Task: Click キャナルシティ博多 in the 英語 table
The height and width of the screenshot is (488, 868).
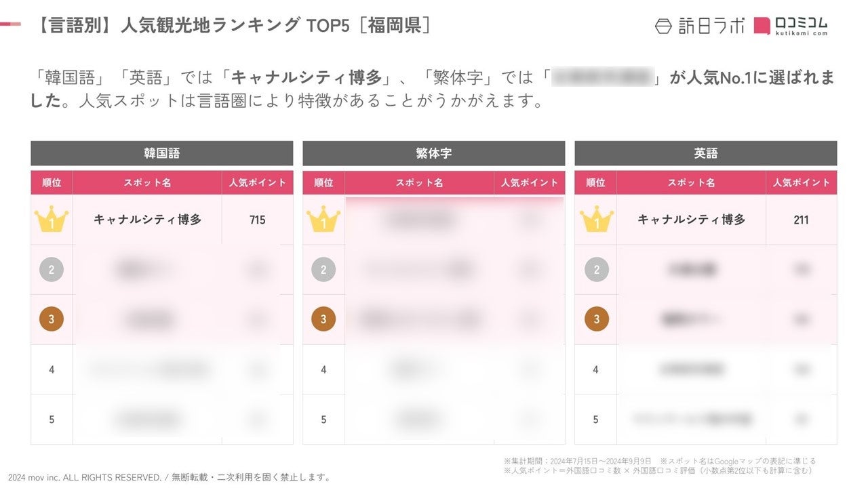Action: pos(691,220)
